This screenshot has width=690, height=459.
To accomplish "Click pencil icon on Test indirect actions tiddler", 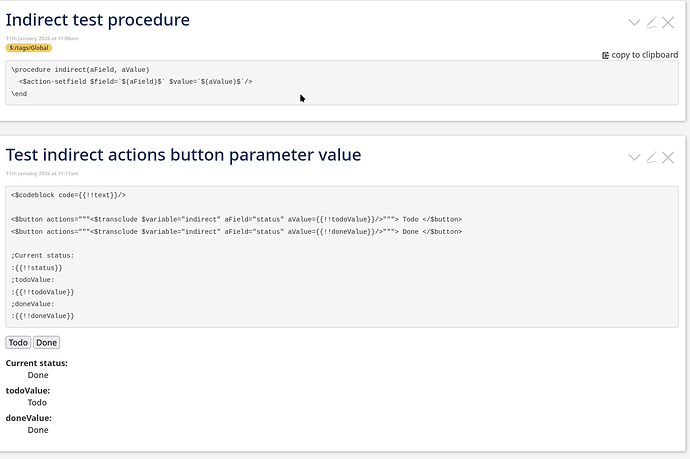I will point(651,157).
